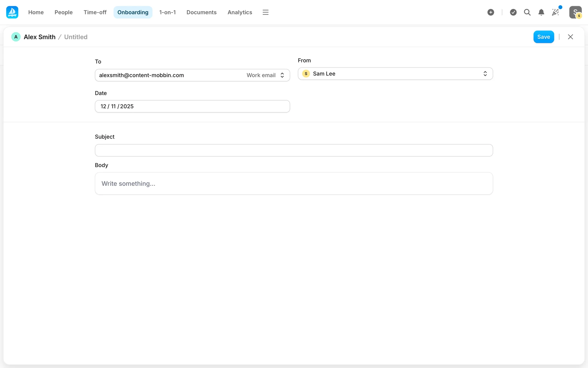Click Alex Smith's avatar badge
Screen dimensions: 588x368
(16, 37)
